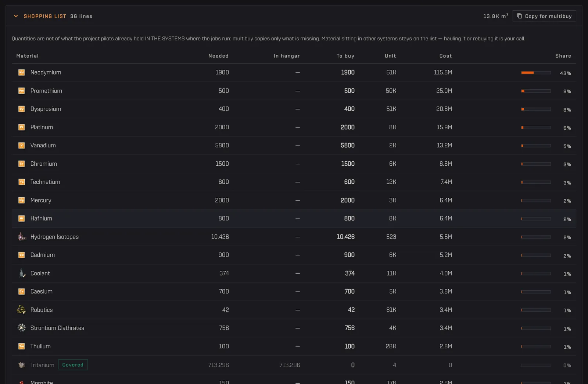
Task: Click the Vanadium material icon
Action: pyautogui.click(x=22, y=146)
